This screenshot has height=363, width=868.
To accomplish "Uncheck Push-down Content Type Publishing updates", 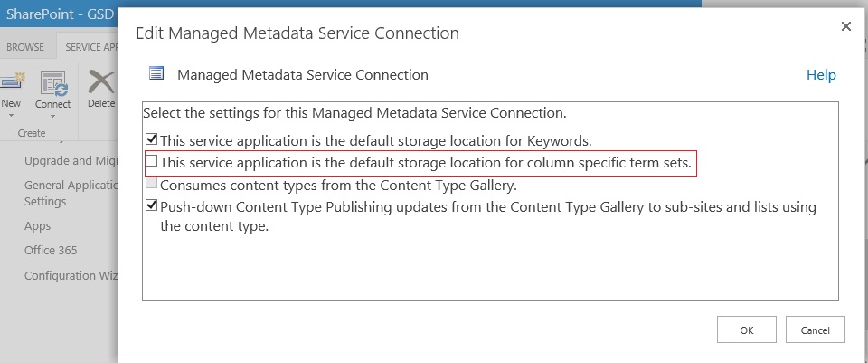I will (x=152, y=206).
